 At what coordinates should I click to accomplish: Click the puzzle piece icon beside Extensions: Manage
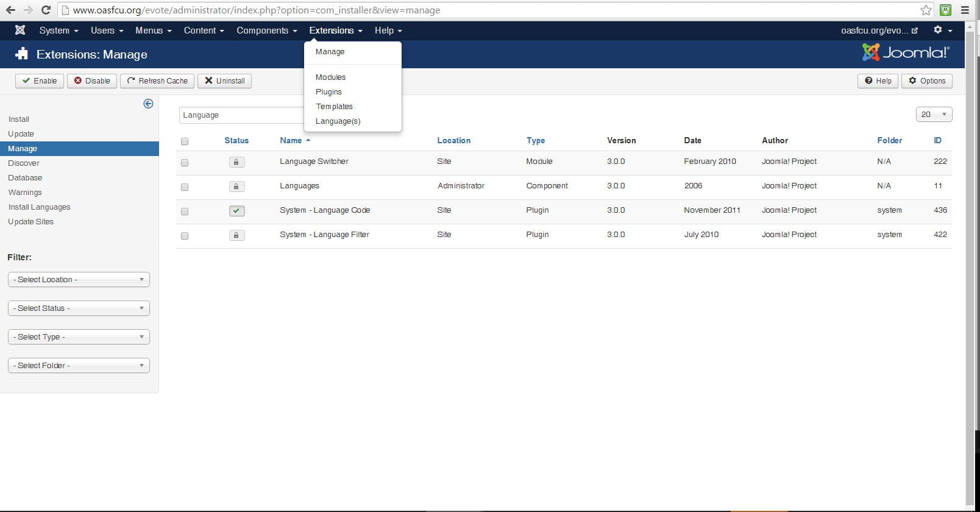[22, 54]
